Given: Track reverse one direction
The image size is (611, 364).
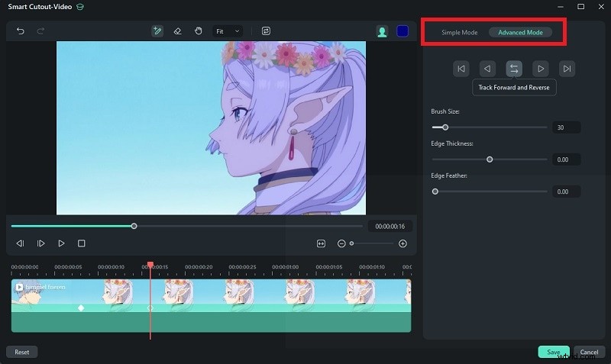Looking at the screenshot, I should pos(487,69).
